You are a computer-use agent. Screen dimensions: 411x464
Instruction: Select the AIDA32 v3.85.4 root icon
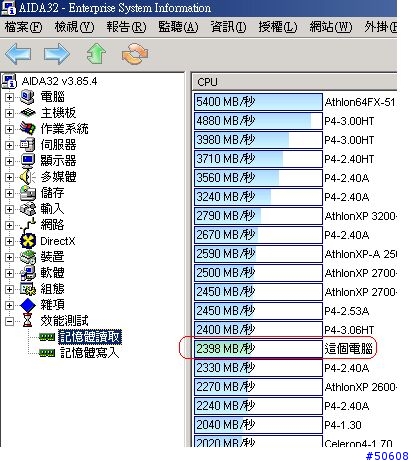coord(9,81)
